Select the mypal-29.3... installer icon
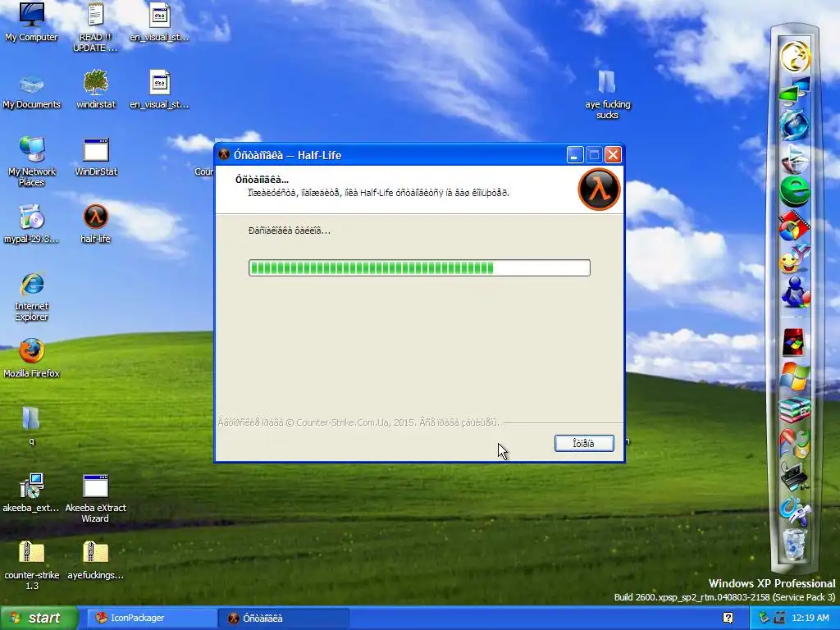840x630 pixels. tap(31, 224)
